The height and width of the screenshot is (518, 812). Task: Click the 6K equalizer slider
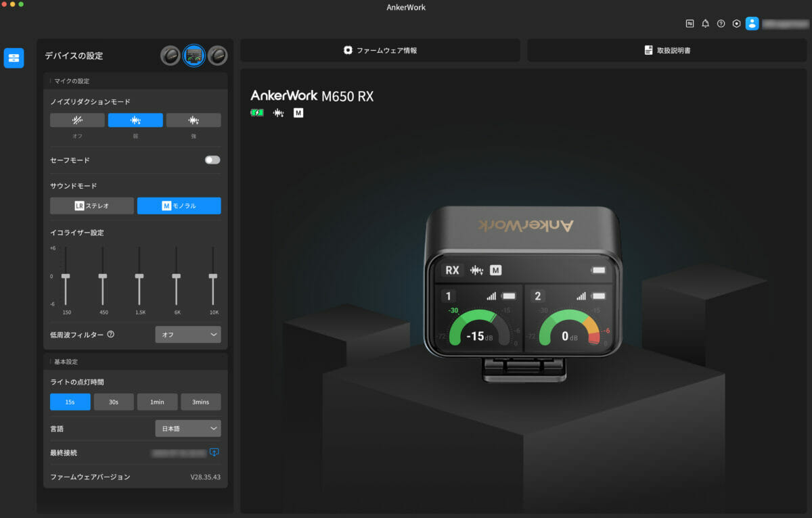click(x=176, y=276)
